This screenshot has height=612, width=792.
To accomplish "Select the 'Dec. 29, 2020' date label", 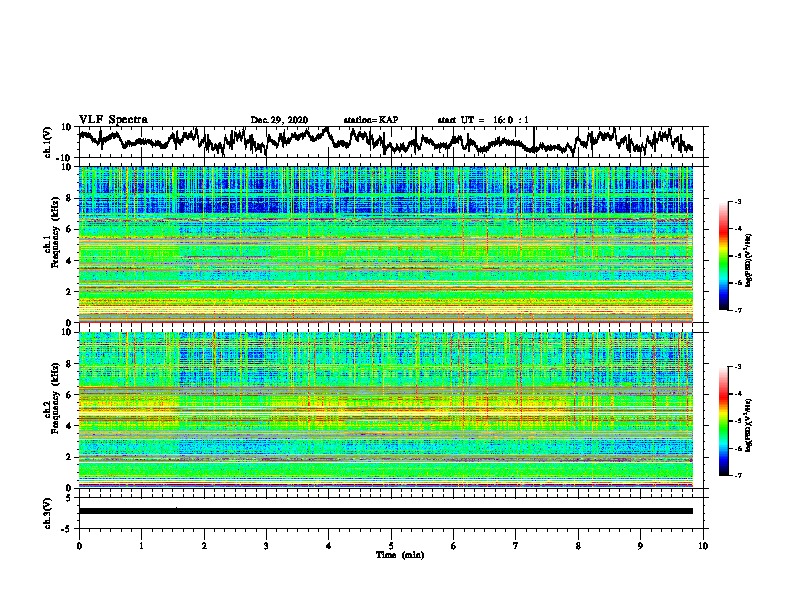I will [279, 120].
